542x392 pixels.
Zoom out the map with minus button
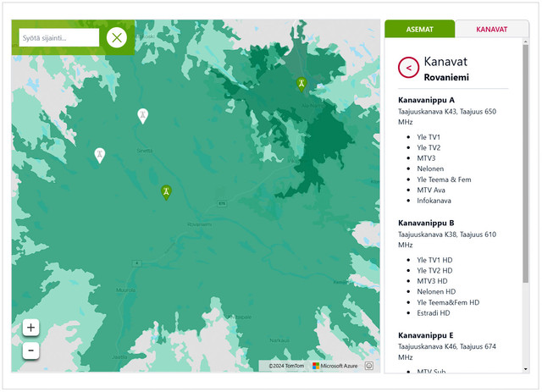pyautogui.click(x=30, y=351)
